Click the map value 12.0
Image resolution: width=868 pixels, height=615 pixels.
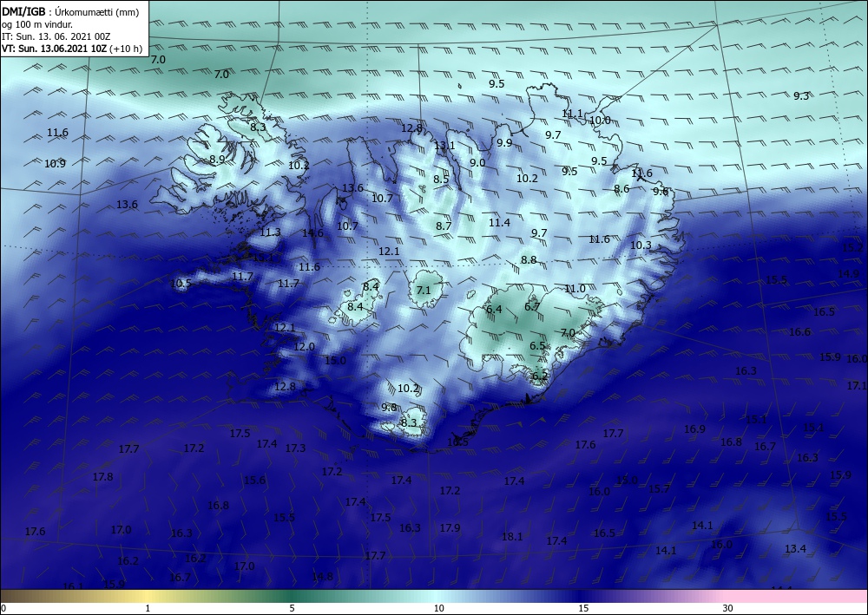304,347
